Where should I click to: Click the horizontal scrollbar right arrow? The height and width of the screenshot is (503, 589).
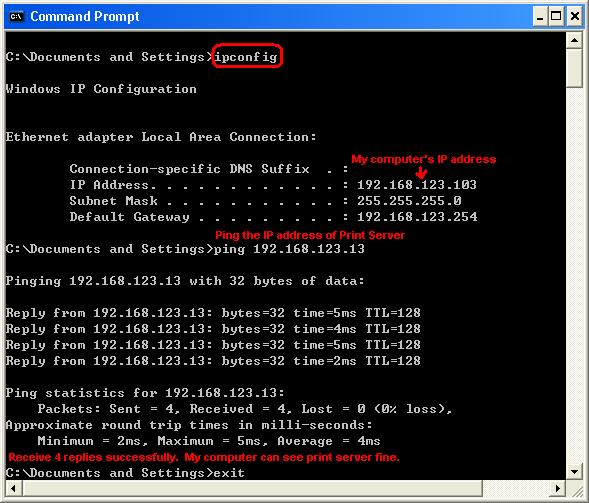[x=558, y=488]
